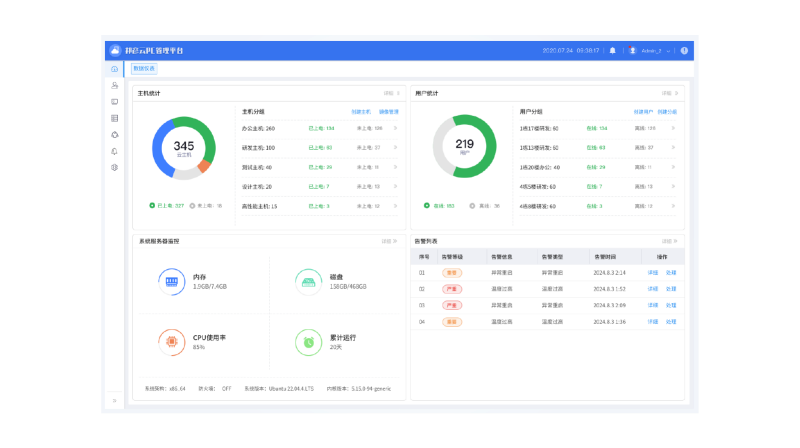Image resolution: width=800 pixels, height=448 pixels.
Task: Check notifications via the header bell icon
Action: tap(613, 50)
